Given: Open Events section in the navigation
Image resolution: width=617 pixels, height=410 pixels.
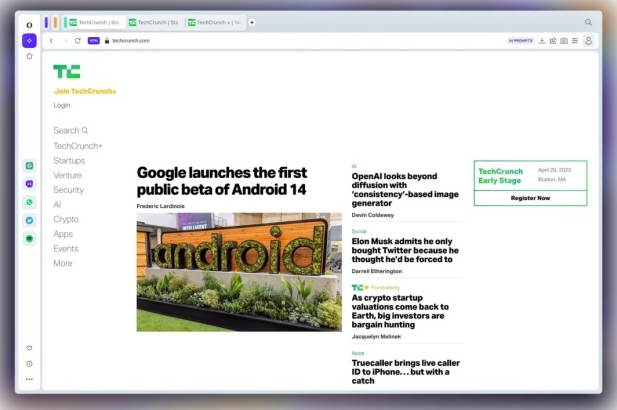Looking at the screenshot, I should coord(66,248).
